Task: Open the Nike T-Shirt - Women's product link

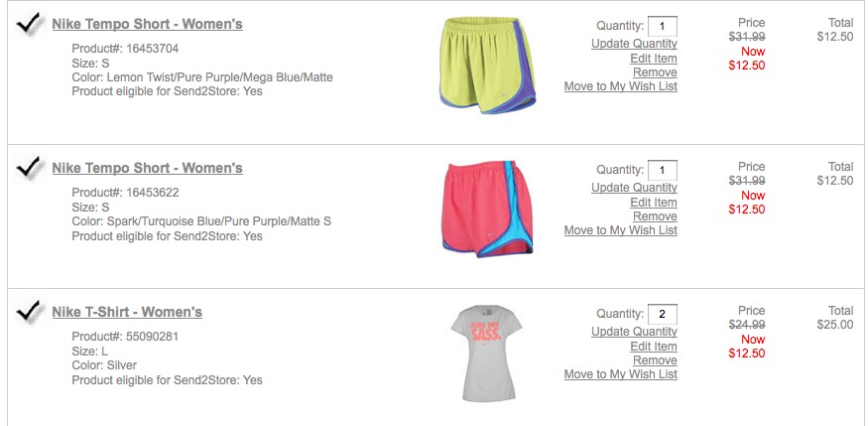Action: pos(127,312)
